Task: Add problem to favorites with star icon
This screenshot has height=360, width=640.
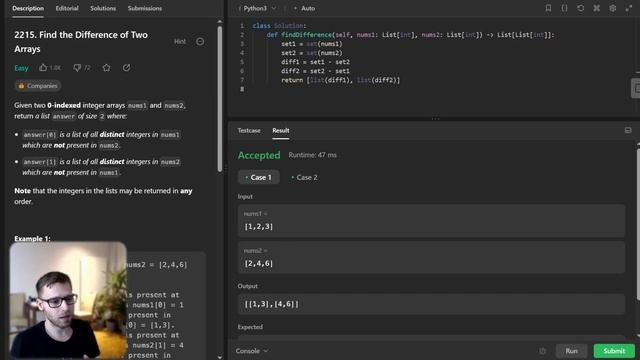Action: pyautogui.click(x=107, y=68)
